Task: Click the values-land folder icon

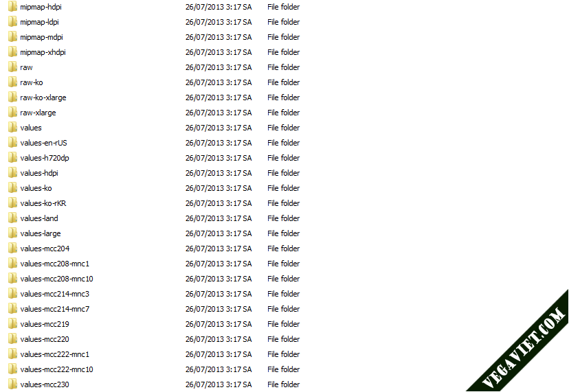Action: point(12,218)
